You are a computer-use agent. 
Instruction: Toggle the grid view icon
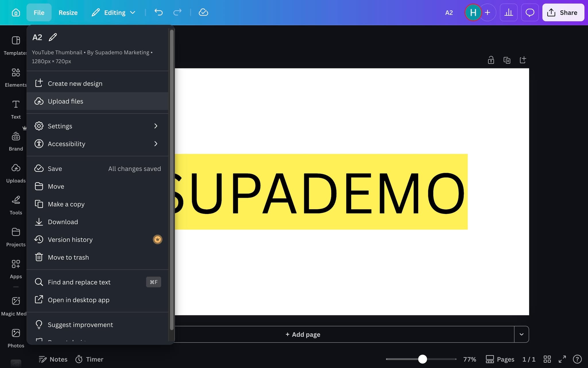tap(547, 359)
